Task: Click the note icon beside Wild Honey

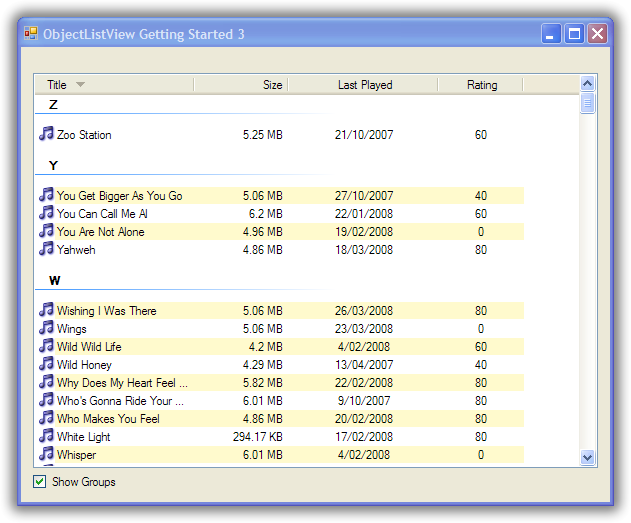Action: (46, 364)
